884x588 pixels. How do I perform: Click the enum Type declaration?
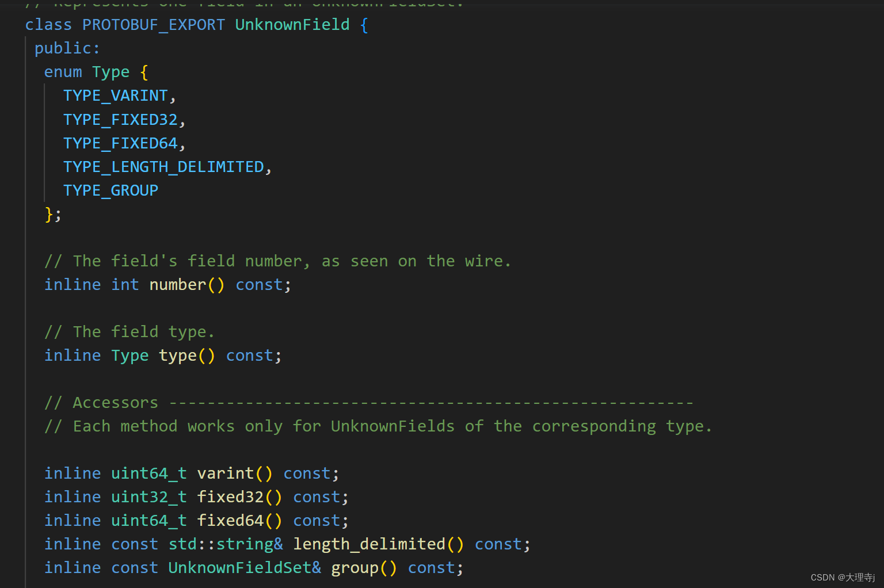pos(96,72)
